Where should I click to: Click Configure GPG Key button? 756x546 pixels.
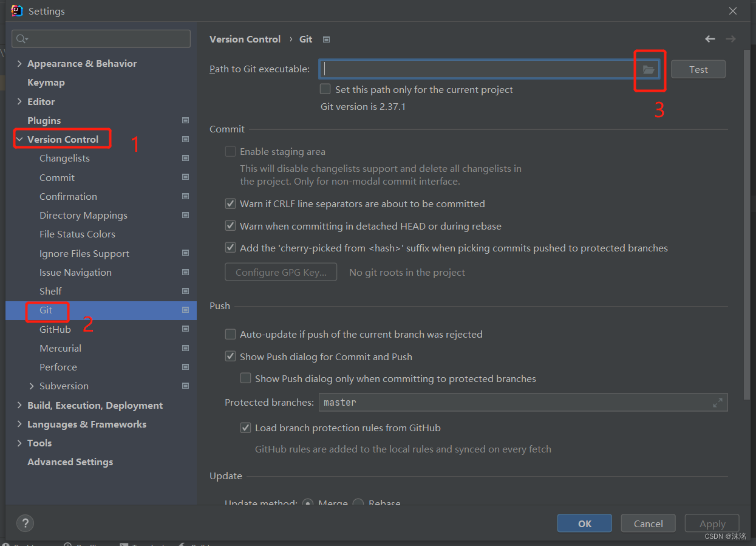pos(281,272)
